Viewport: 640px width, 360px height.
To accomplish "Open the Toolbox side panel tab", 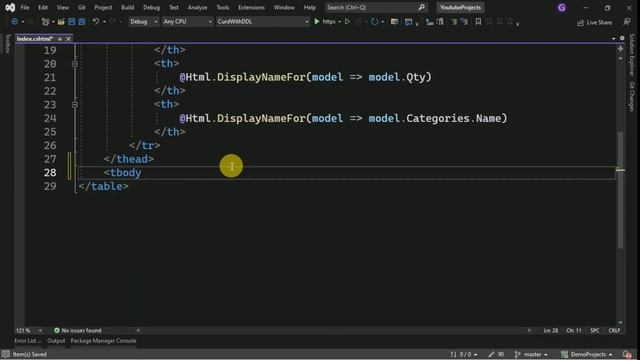I will tap(8, 44).
